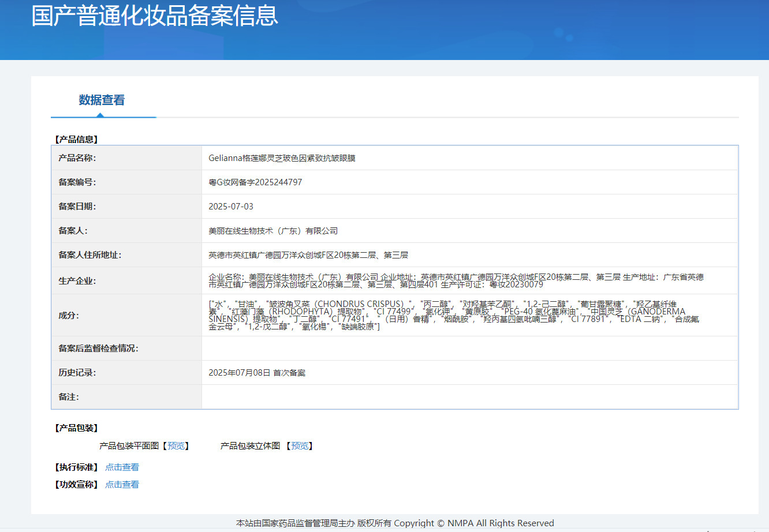Click the 成分 row label
This screenshot has height=532, width=769.
(x=69, y=316)
